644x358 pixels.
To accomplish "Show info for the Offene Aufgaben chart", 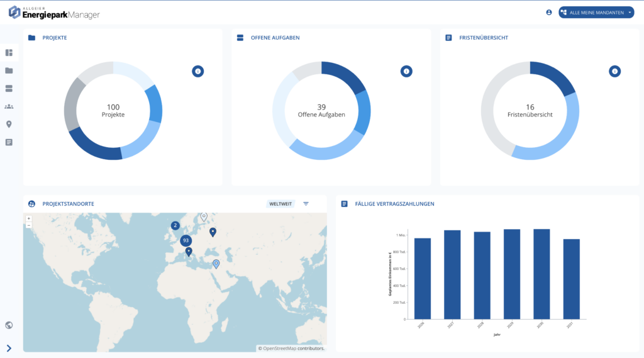I will (406, 72).
